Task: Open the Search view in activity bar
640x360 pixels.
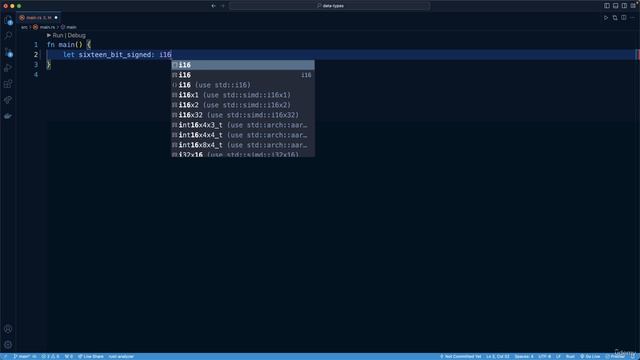Action: 8,36
